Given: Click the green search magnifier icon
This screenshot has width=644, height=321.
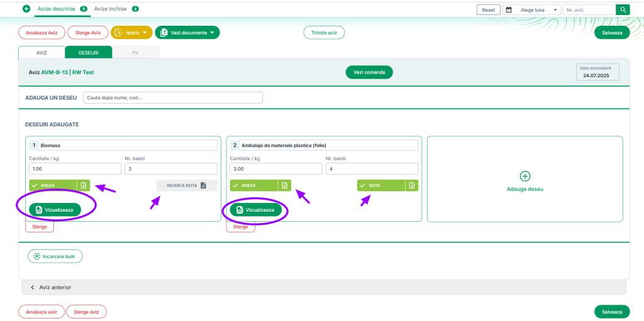Looking at the screenshot, I should tap(623, 10).
